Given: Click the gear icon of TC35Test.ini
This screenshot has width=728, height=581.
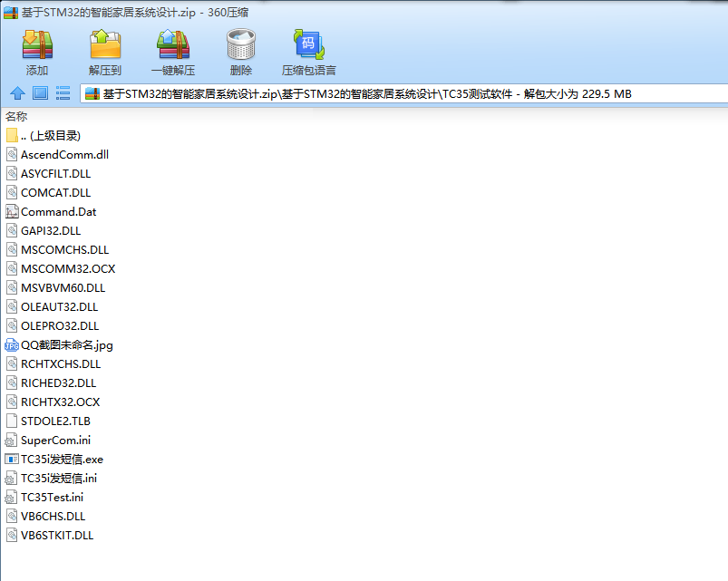Looking at the screenshot, I should coord(11,497).
